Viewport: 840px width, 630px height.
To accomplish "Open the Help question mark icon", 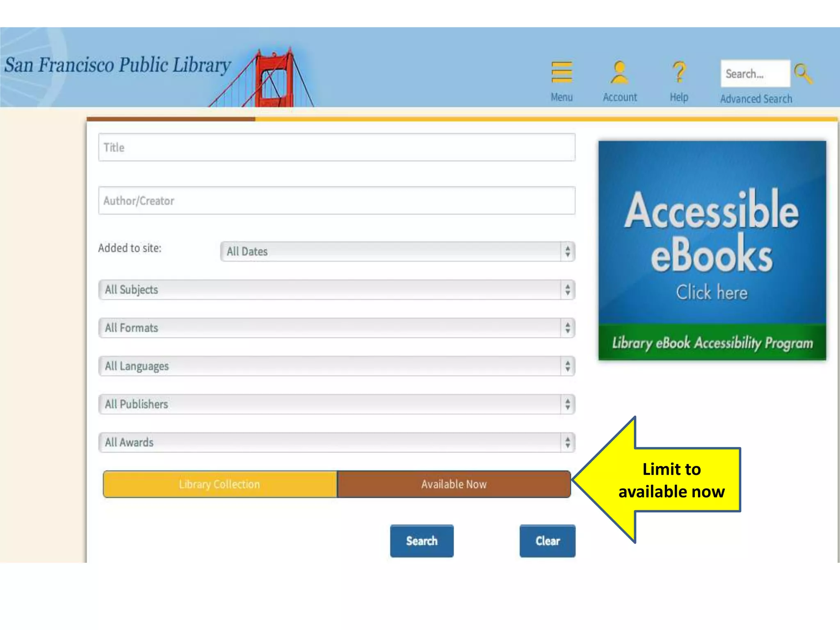I will 679,73.
